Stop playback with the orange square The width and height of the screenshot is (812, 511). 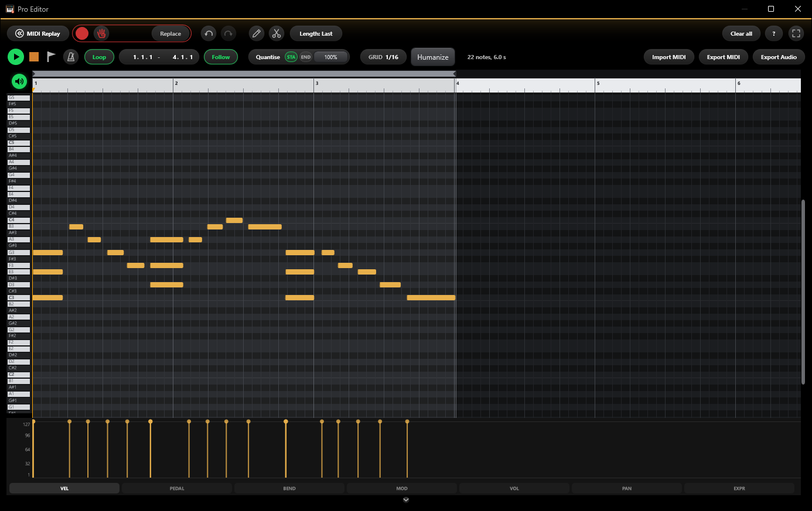click(34, 57)
